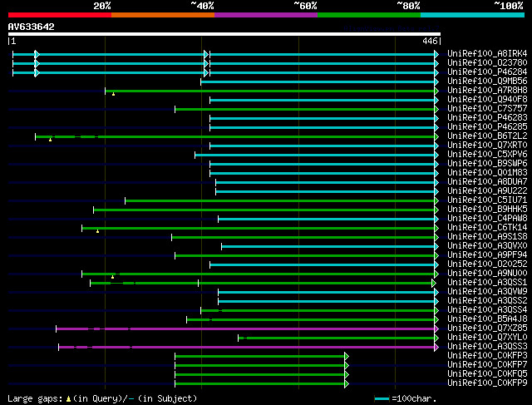
Task: Select the UniRef100_C6TK14 label
Action: coord(487,228)
